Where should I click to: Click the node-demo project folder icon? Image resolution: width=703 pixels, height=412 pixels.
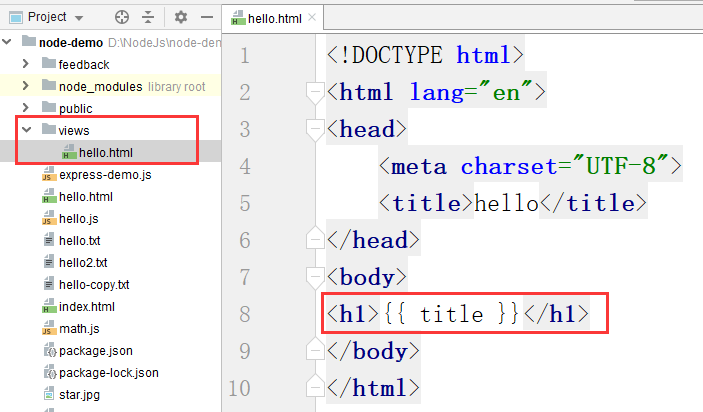[29, 41]
